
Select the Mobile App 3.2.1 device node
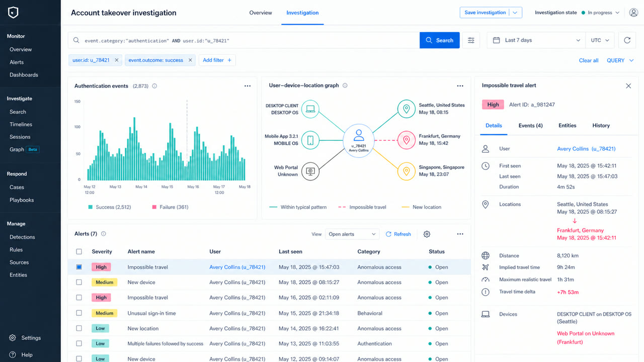[310, 140]
